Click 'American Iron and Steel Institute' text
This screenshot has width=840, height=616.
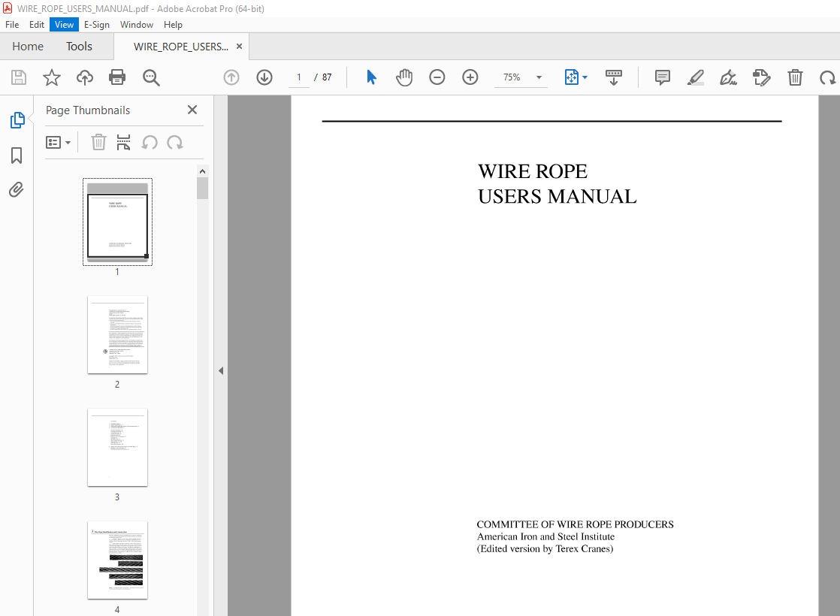545,536
